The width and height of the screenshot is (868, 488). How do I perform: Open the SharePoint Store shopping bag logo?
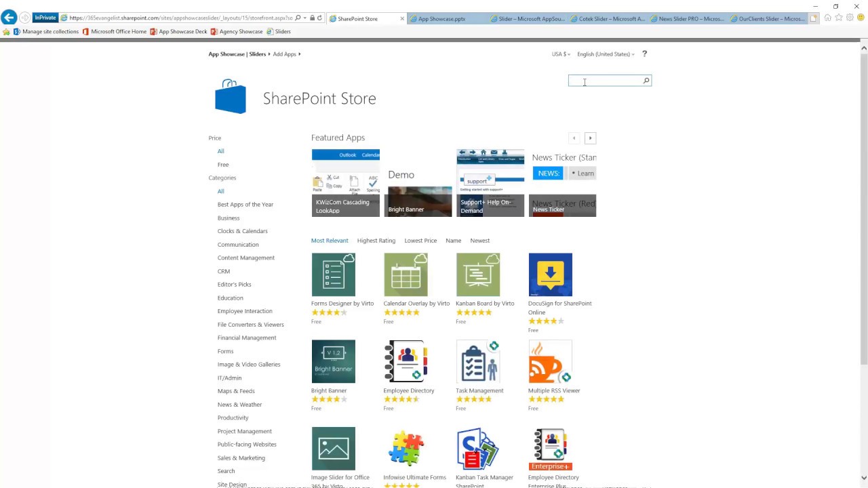(231, 96)
